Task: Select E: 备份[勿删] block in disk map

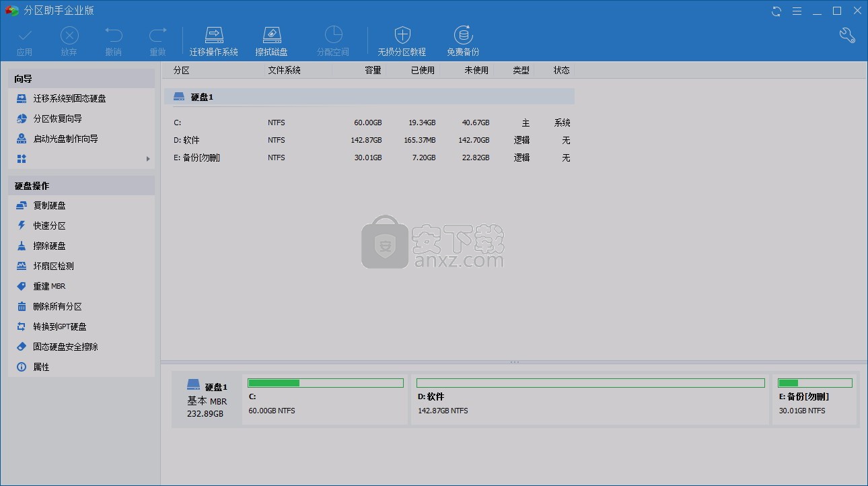Action: [x=816, y=399]
